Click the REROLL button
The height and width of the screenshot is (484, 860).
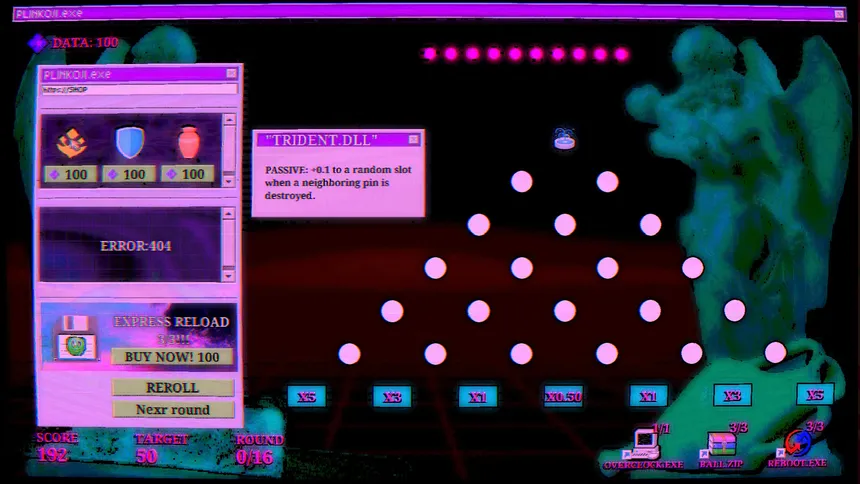[173, 387]
